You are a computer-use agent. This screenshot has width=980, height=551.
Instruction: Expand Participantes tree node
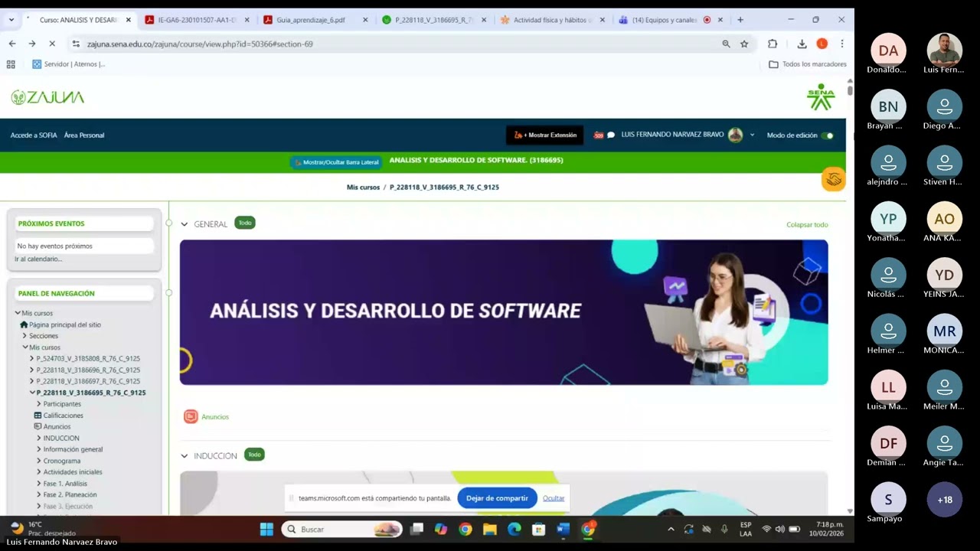[39, 404]
